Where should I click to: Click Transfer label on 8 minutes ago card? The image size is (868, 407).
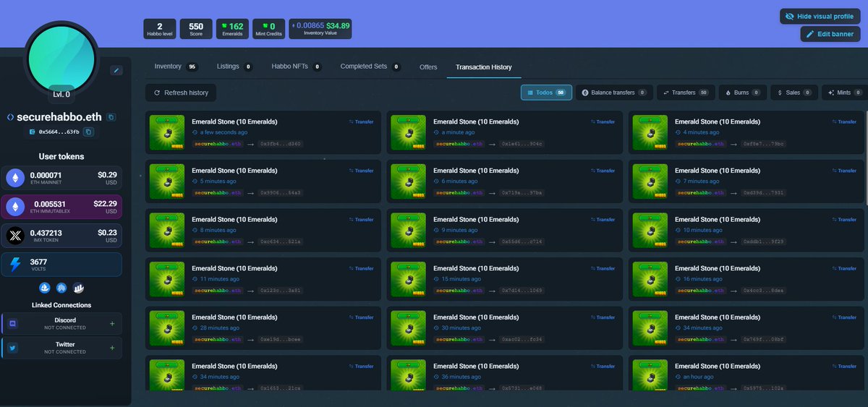362,220
